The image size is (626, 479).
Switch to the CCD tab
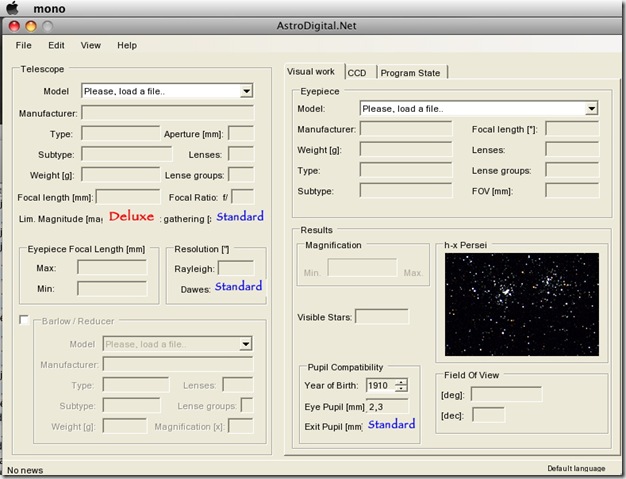pyautogui.click(x=360, y=73)
